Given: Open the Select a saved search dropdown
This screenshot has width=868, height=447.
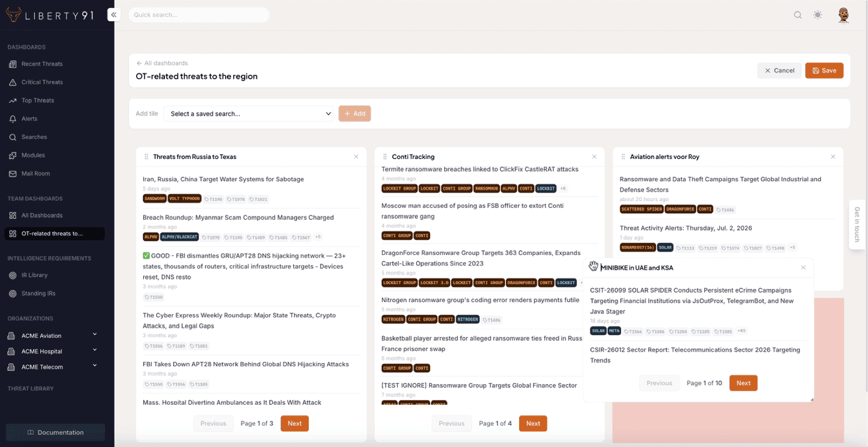Looking at the screenshot, I should 249,114.
